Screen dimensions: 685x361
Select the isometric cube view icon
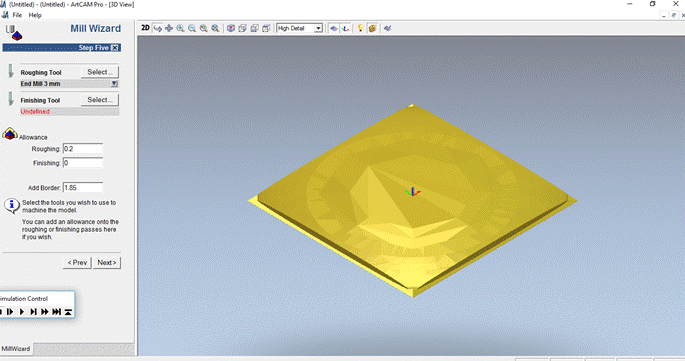(x=231, y=28)
